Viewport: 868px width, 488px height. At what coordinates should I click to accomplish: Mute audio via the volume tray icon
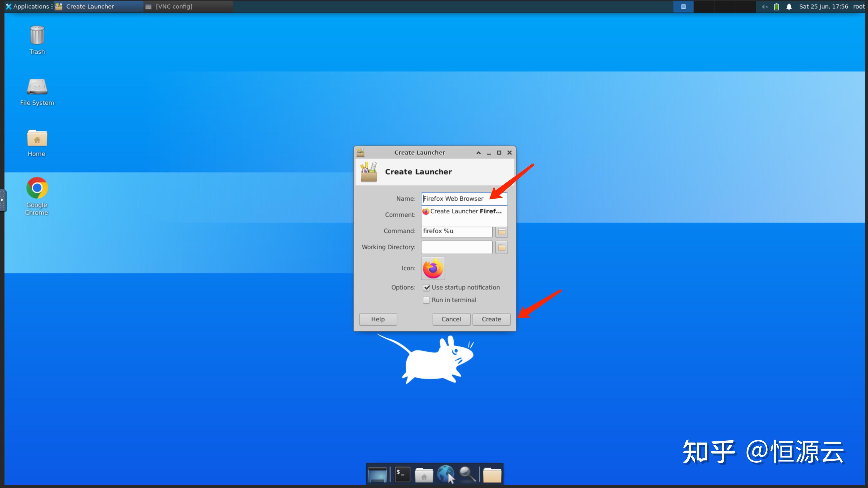[764, 6]
